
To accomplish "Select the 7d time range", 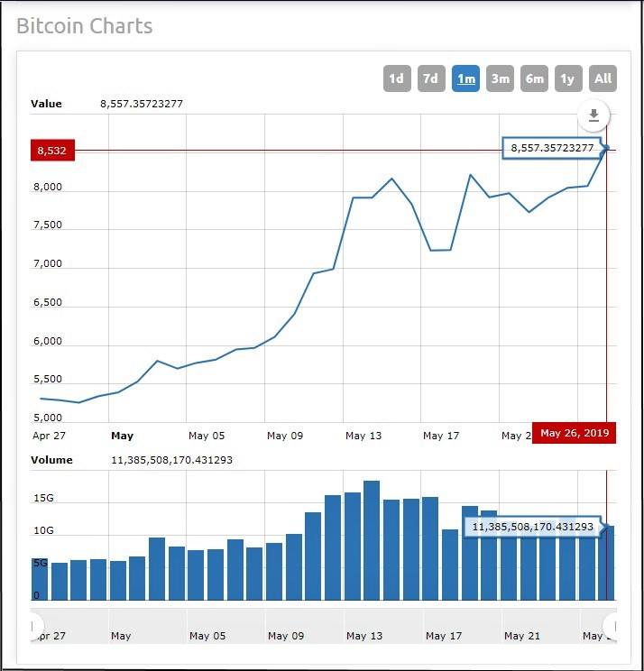I will (x=430, y=78).
